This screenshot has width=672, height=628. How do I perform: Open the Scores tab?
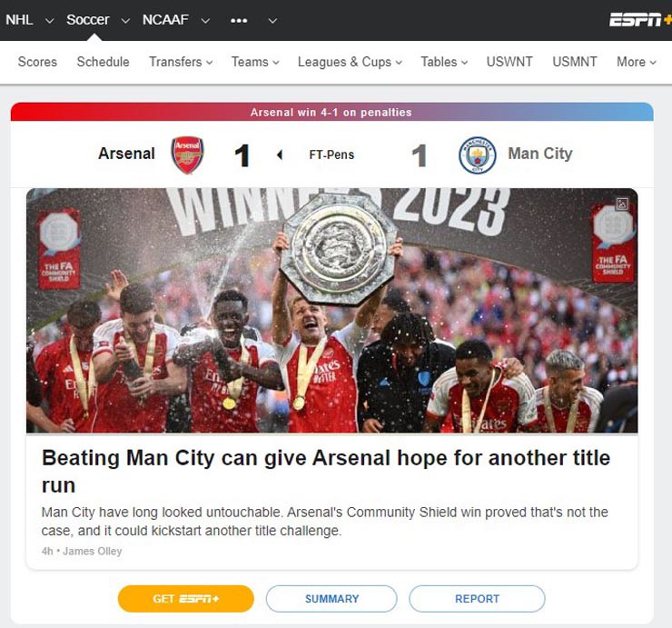[x=37, y=62]
